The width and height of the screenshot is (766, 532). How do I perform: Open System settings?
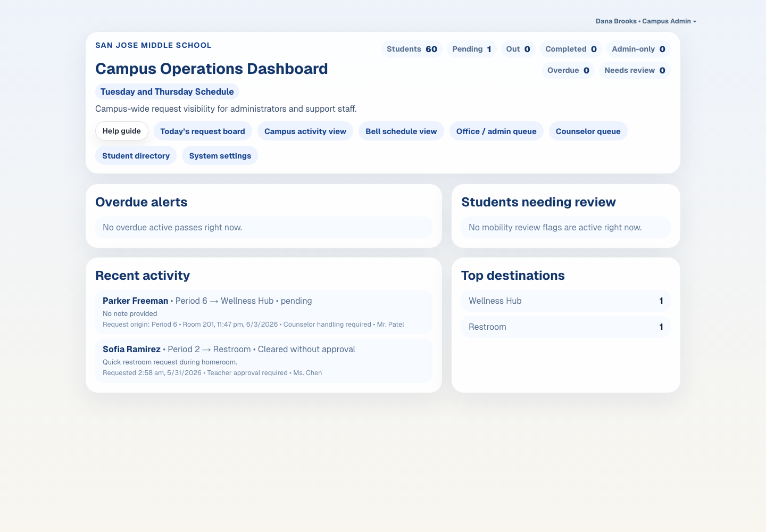220,156
